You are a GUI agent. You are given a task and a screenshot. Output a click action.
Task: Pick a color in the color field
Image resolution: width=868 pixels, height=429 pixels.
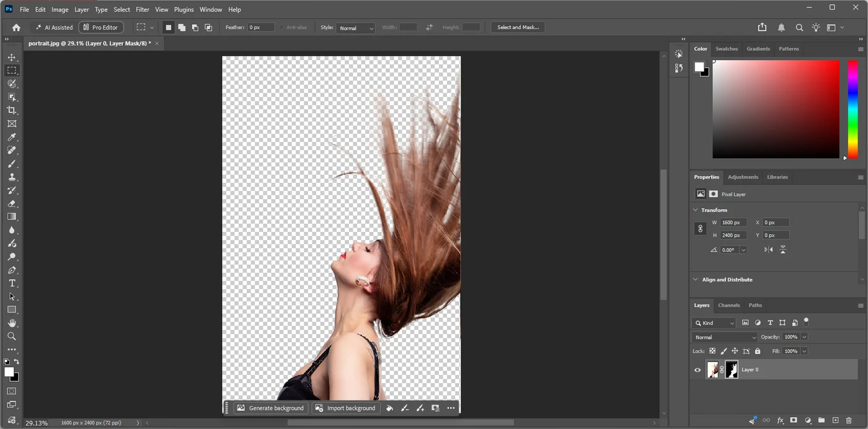tap(776, 109)
